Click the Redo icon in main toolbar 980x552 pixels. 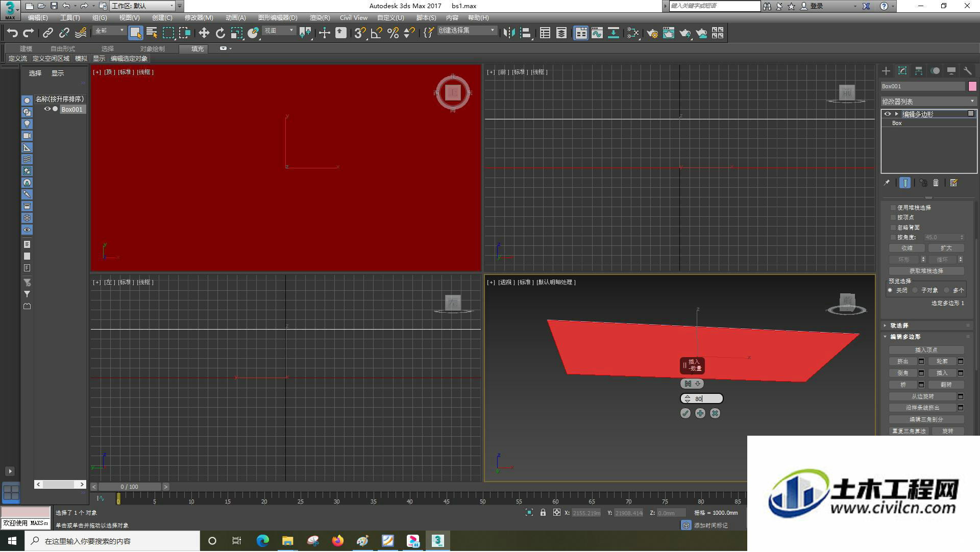(29, 33)
